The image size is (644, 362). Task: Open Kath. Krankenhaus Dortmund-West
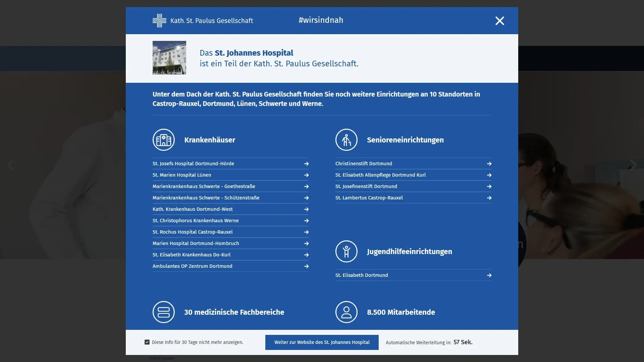[193, 209]
